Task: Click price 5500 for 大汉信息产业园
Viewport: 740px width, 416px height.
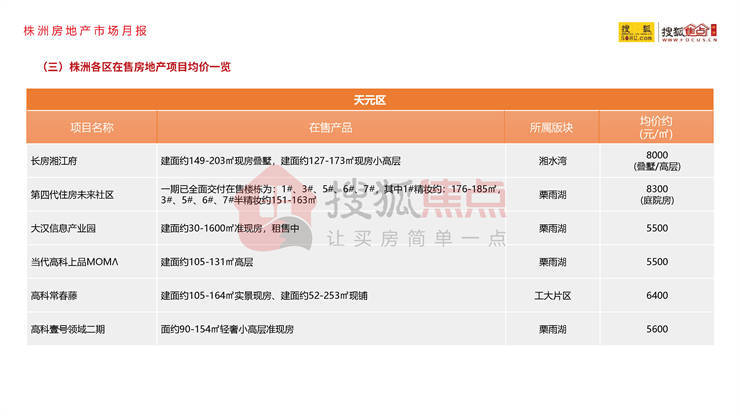Action: (x=657, y=228)
